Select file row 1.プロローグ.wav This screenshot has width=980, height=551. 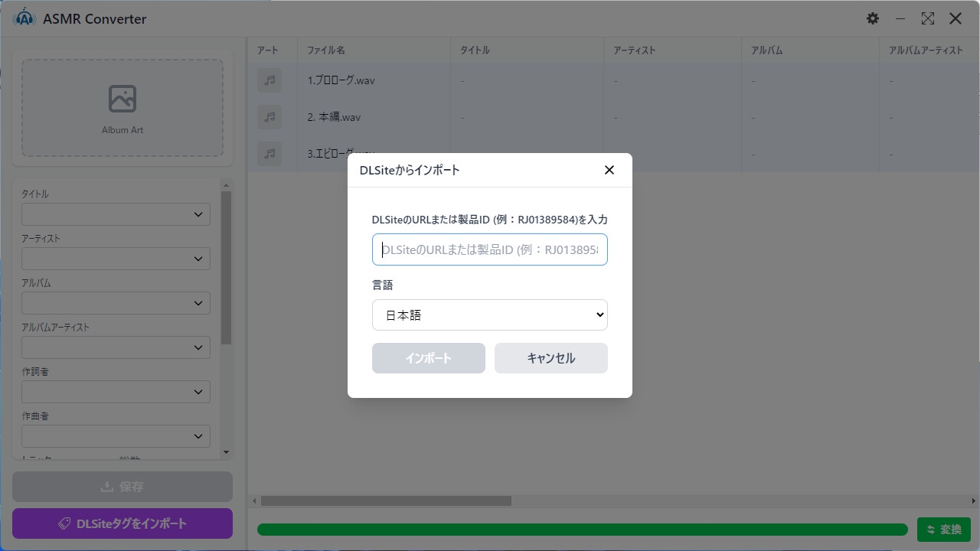coord(614,80)
